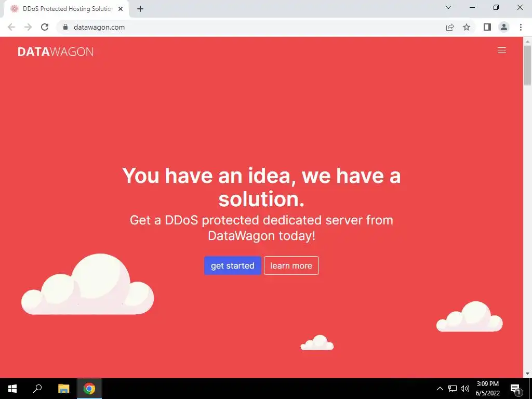Click the scrollbar down arrow
The width and height of the screenshot is (532, 399).
pyautogui.click(x=527, y=374)
